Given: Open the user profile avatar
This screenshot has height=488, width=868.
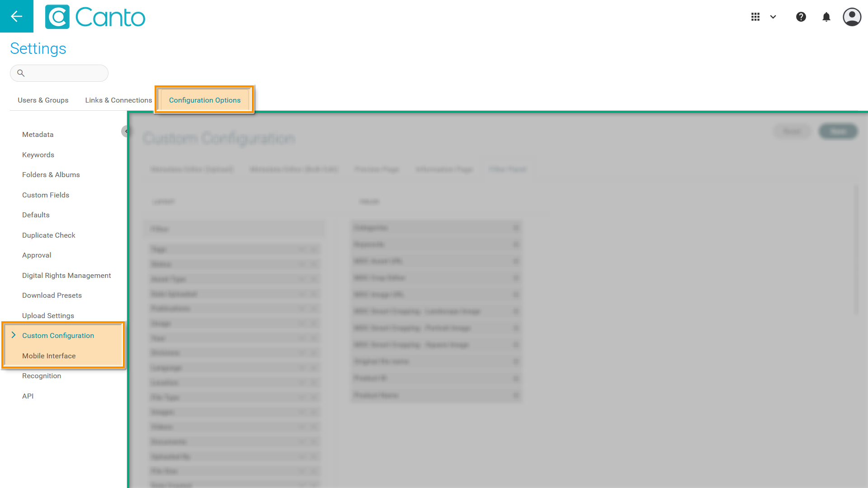Looking at the screenshot, I should tap(852, 17).
